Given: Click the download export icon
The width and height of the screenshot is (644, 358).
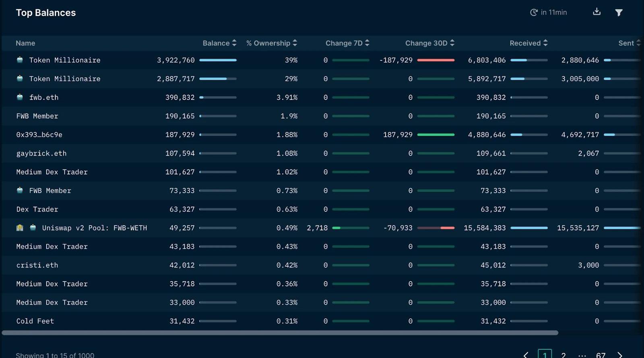Looking at the screenshot, I should pos(597,12).
